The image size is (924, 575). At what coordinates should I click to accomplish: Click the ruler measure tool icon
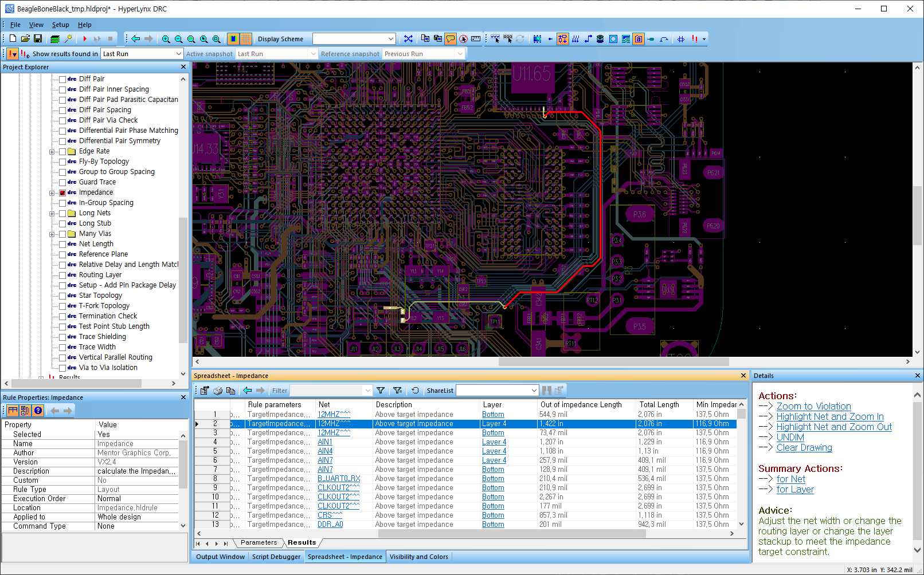476,39
